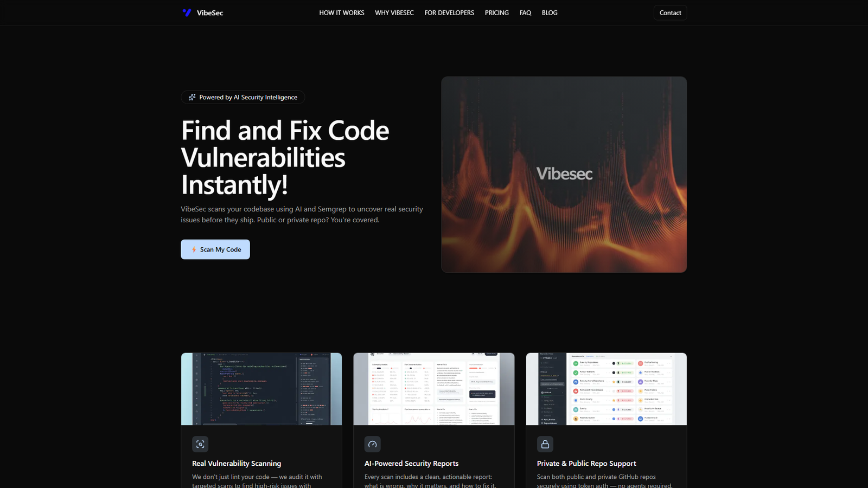This screenshot has width=868, height=488.
Task: Click the security report dashboard thumbnail
Action: 433,389
